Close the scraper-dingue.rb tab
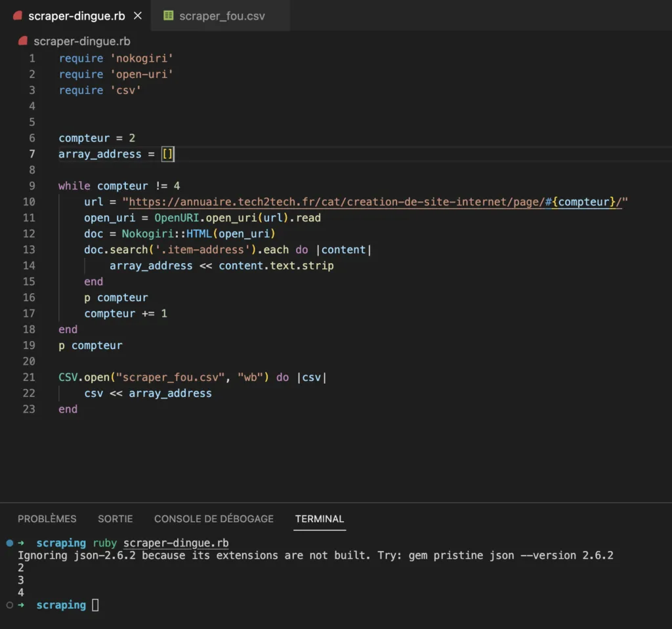Viewport: 672px width, 629px height. tap(138, 16)
